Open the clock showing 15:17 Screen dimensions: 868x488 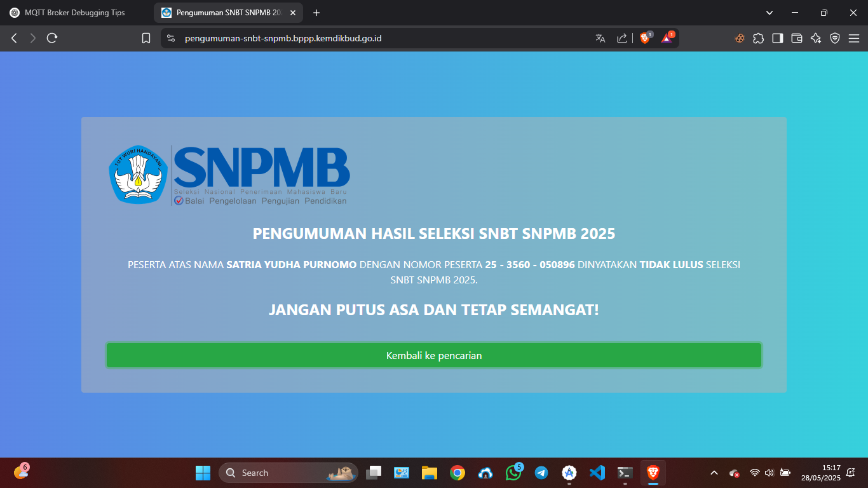[821, 473]
